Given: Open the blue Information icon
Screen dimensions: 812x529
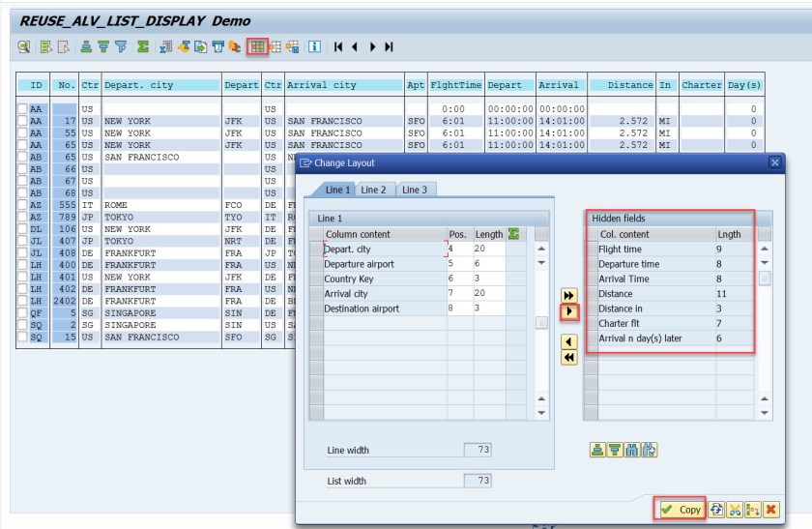Looking at the screenshot, I should 314,47.
